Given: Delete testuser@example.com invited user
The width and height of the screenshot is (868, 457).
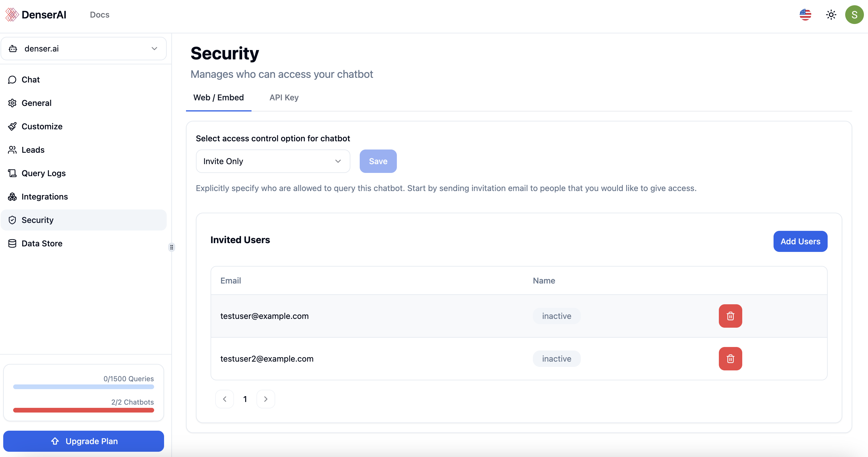Looking at the screenshot, I should pyautogui.click(x=730, y=316).
